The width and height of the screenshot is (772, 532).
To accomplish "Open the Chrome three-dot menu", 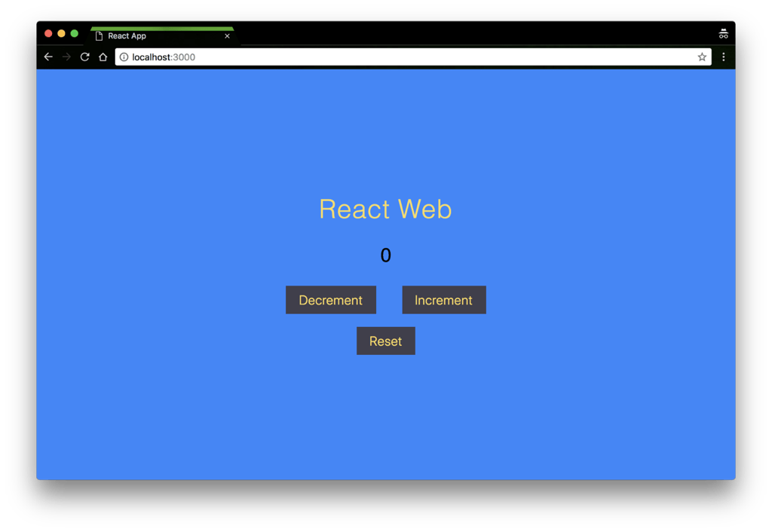I will pos(724,57).
